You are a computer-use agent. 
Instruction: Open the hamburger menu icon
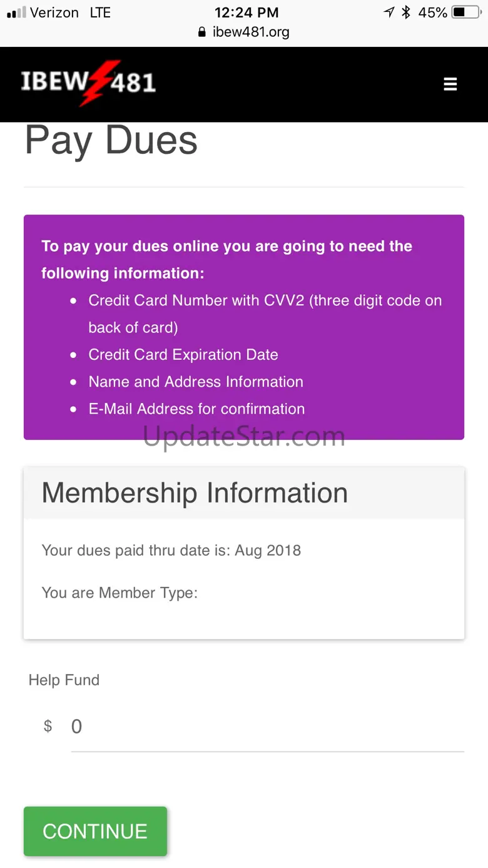[x=450, y=84]
